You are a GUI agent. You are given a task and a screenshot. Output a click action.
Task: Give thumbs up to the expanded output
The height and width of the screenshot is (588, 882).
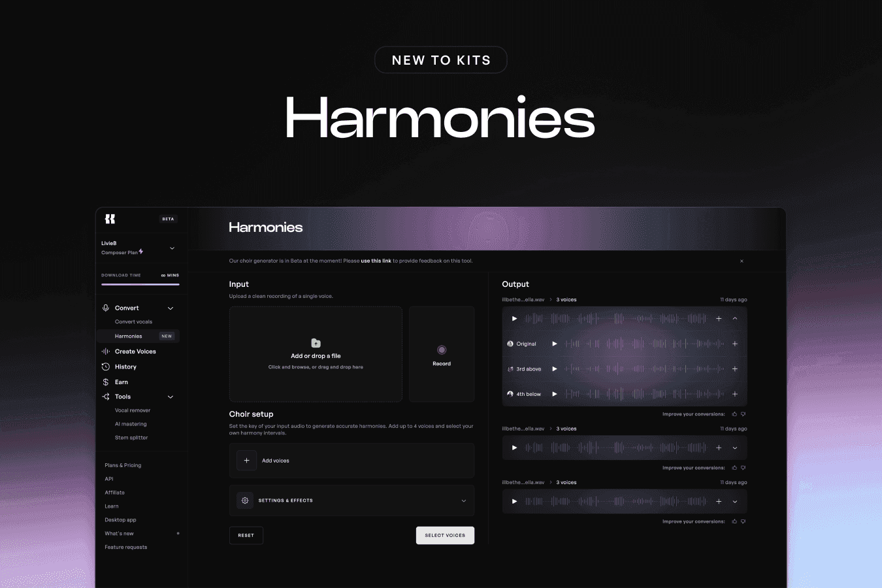[x=735, y=414]
